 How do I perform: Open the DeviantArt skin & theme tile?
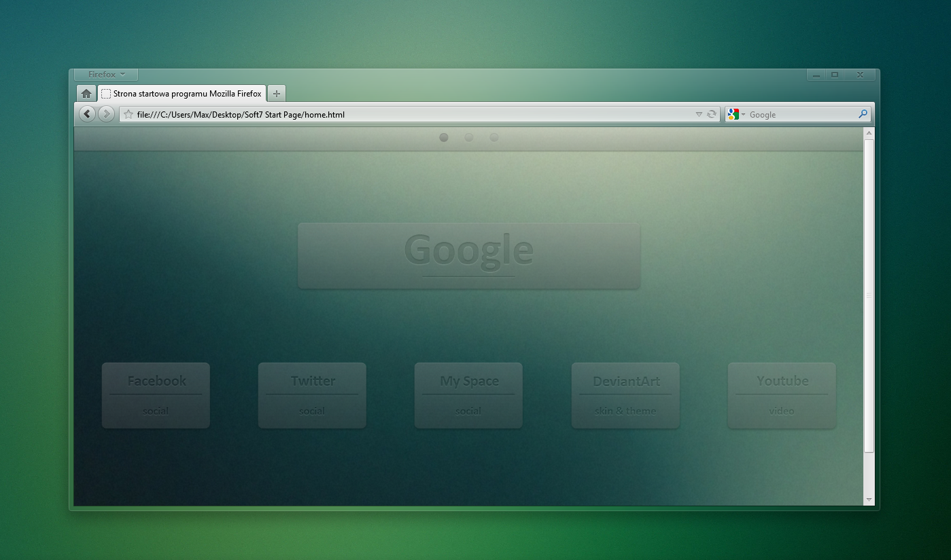coord(625,396)
